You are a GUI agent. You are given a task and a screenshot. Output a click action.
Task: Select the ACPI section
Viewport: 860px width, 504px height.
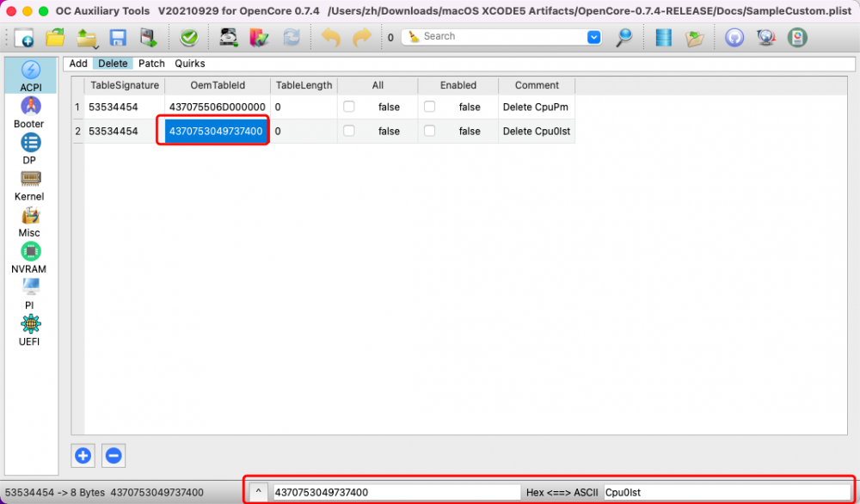click(31, 76)
